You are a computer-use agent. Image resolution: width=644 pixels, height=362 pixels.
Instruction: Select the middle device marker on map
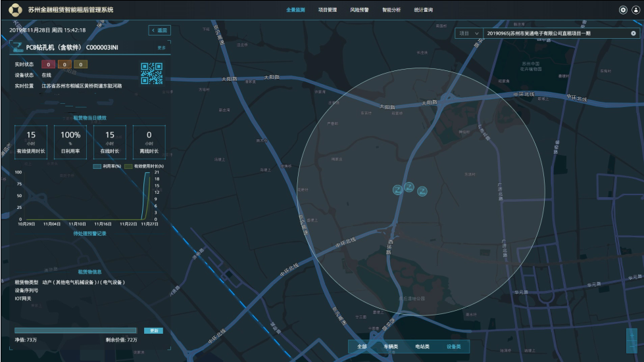coord(409,187)
